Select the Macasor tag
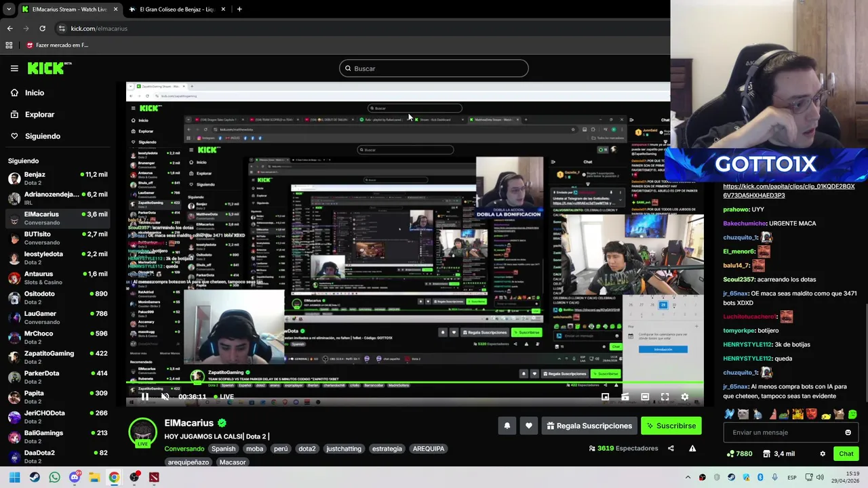The width and height of the screenshot is (868, 488). pyautogui.click(x=233, y=462)
